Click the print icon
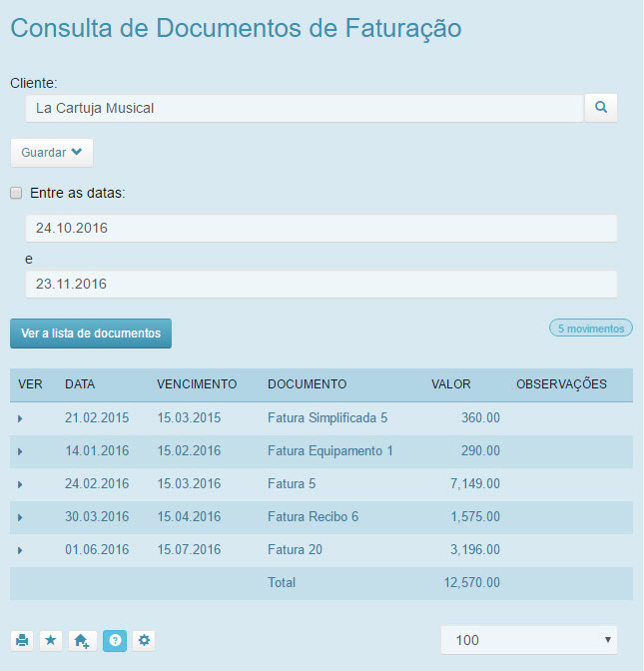 tap(22, 641)
